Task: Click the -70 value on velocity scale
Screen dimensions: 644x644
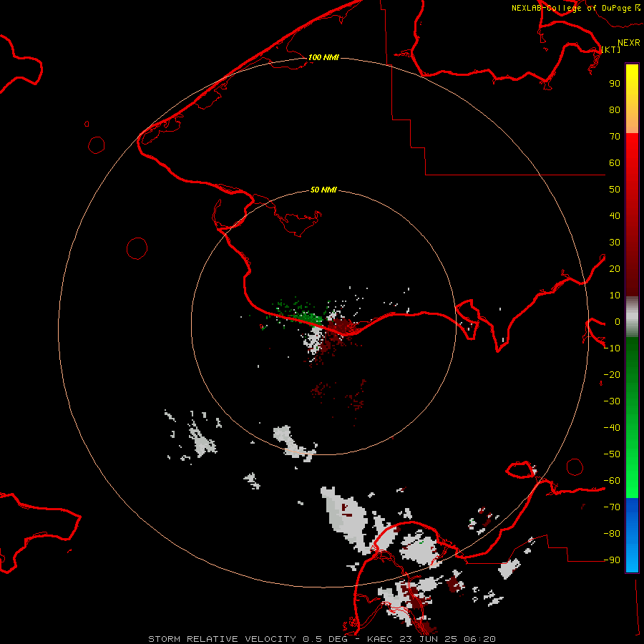Action: pyautogui.click(x=612, y=507)
